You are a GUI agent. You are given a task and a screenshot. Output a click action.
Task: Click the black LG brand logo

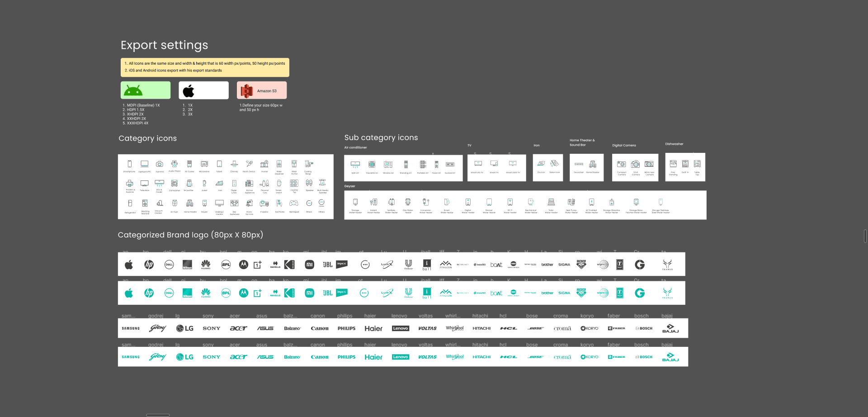pyautogui.click(x=185, y=328)
